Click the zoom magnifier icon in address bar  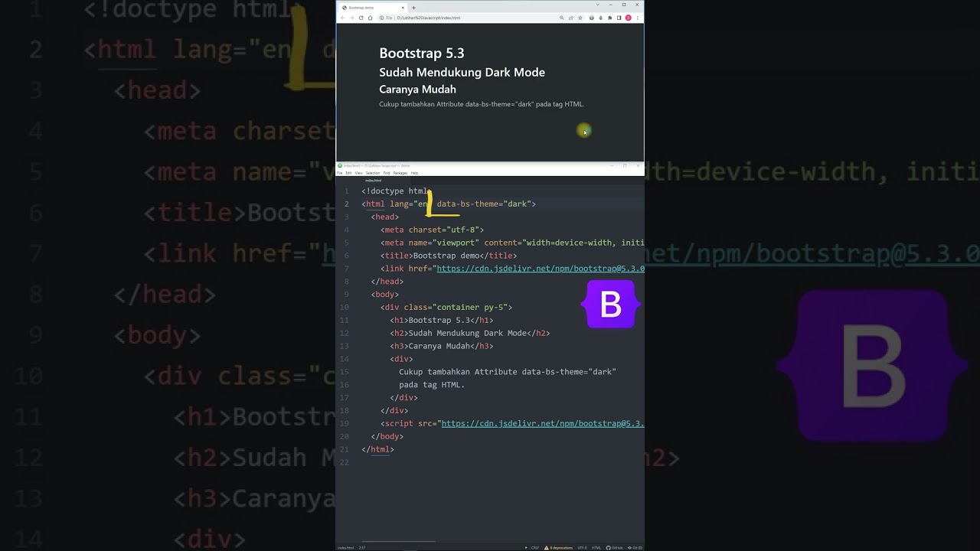[562, 18]
